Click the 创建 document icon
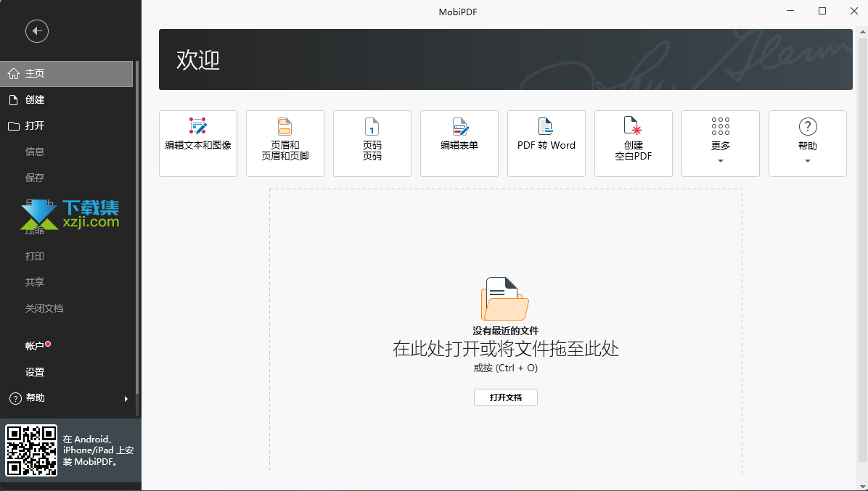 [x=14, y=99]
